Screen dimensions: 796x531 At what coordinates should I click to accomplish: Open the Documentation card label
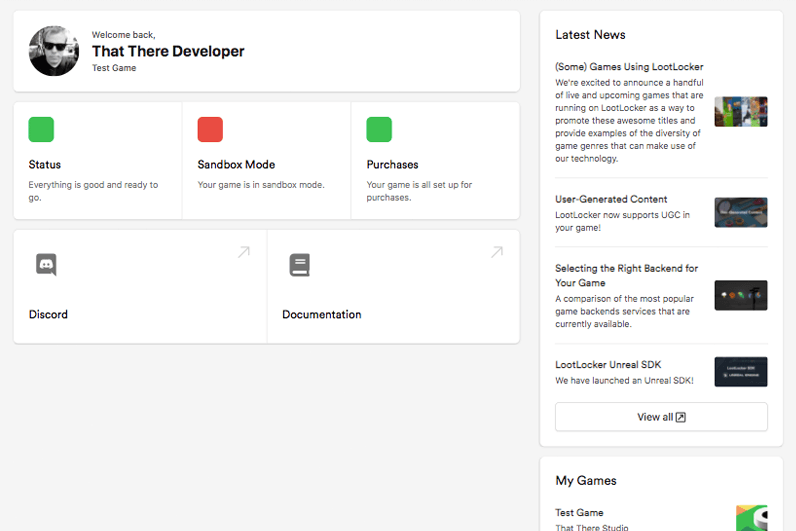[x=322, y=314]
